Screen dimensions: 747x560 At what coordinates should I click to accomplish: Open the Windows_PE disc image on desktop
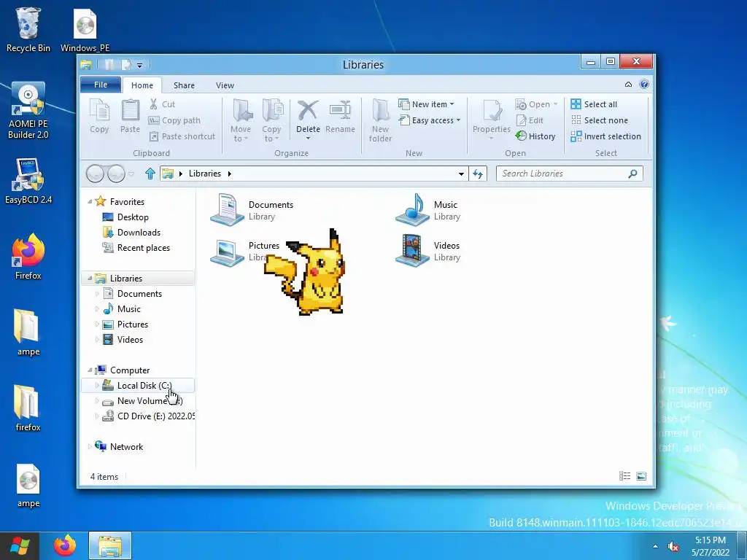(85, 30)
